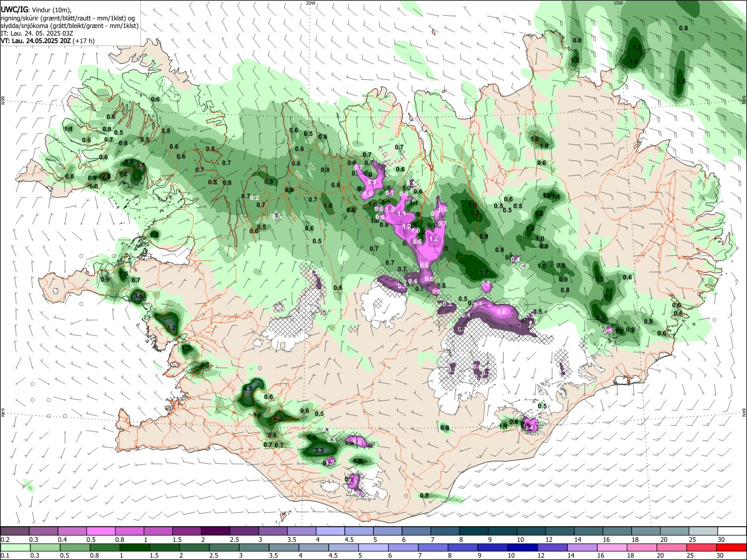Image resolution: width=747 pixels, height=560 pixels.
Task: Pick the darkest purple swatch labeled 2 in snow scale
Action: coord(215,531)
